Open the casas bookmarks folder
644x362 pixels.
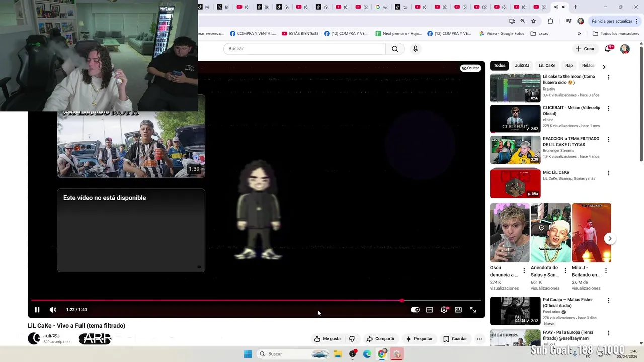tap(539, 34)
